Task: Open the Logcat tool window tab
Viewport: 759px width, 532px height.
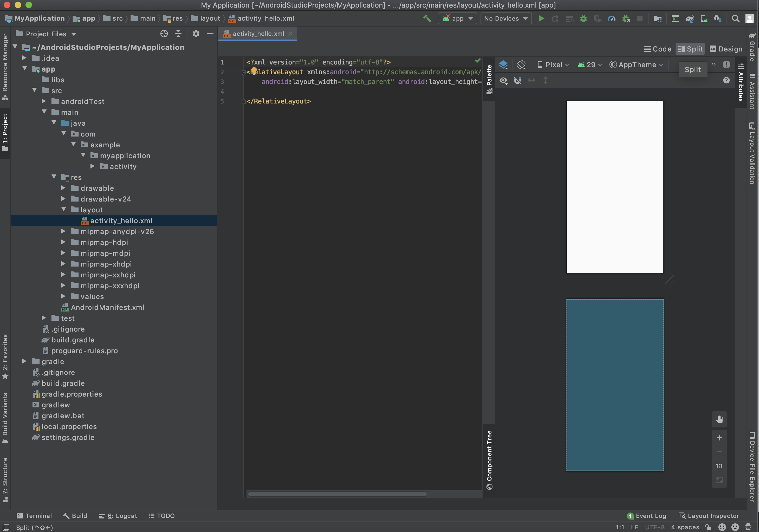Action: coord(118,515)
